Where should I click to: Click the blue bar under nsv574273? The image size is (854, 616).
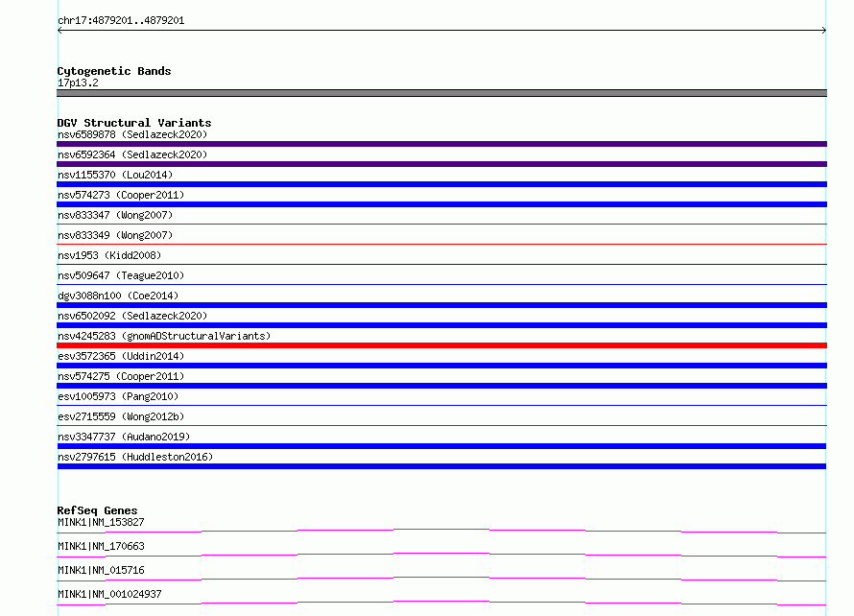pos(441,204)
